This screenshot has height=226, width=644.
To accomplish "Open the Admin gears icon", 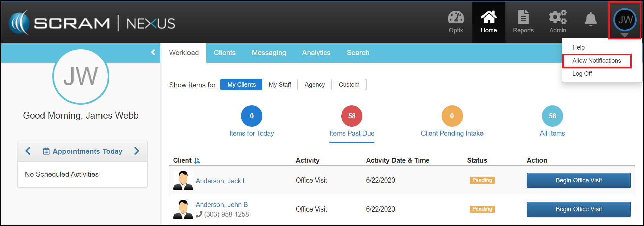I will [558, 18].
